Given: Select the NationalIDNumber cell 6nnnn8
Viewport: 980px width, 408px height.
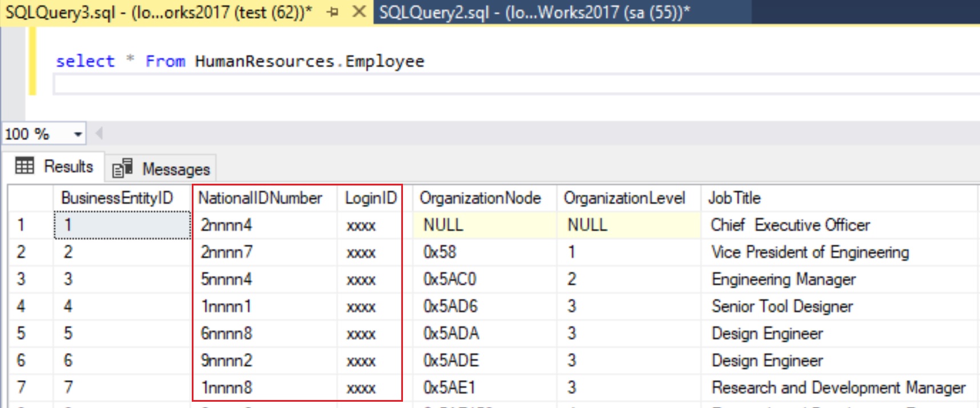Looking at the screenshot, I should point(226,333).
